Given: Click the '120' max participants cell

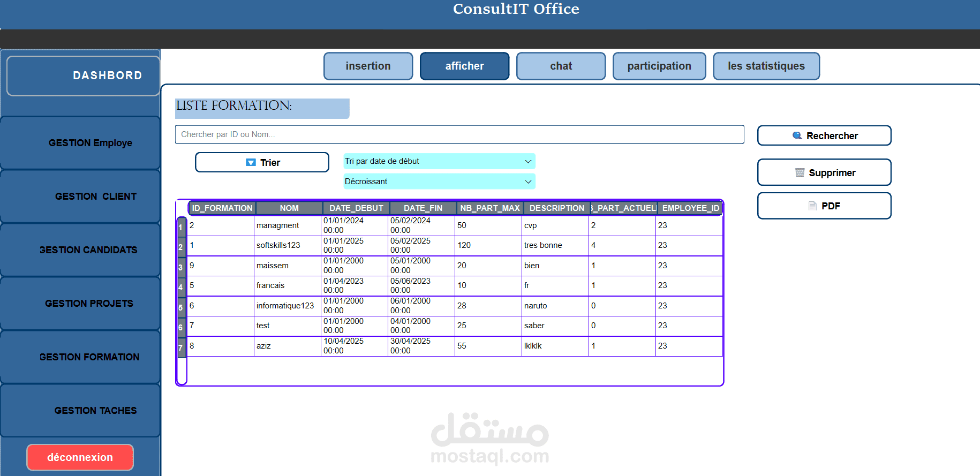Looking at the screenshot, I should [488, 245].
